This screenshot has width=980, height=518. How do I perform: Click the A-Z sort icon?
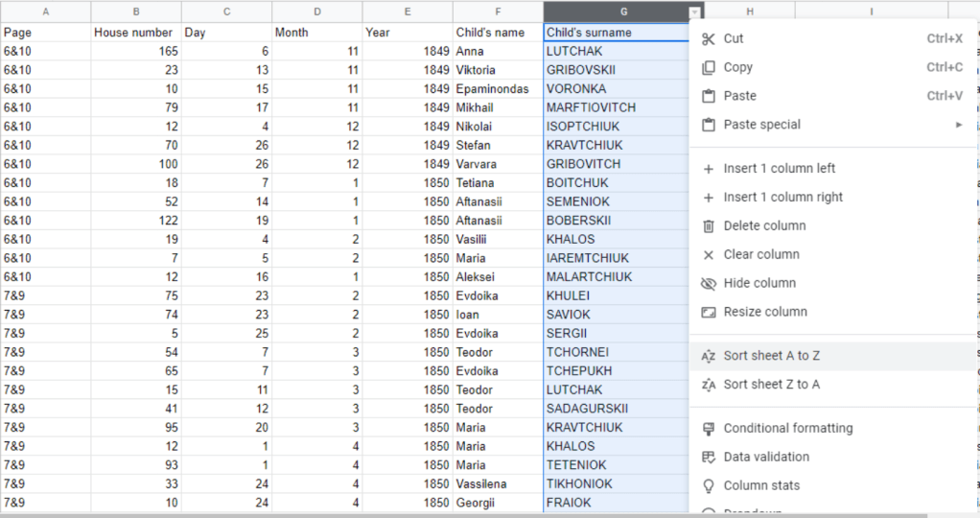tap(709, 356)
